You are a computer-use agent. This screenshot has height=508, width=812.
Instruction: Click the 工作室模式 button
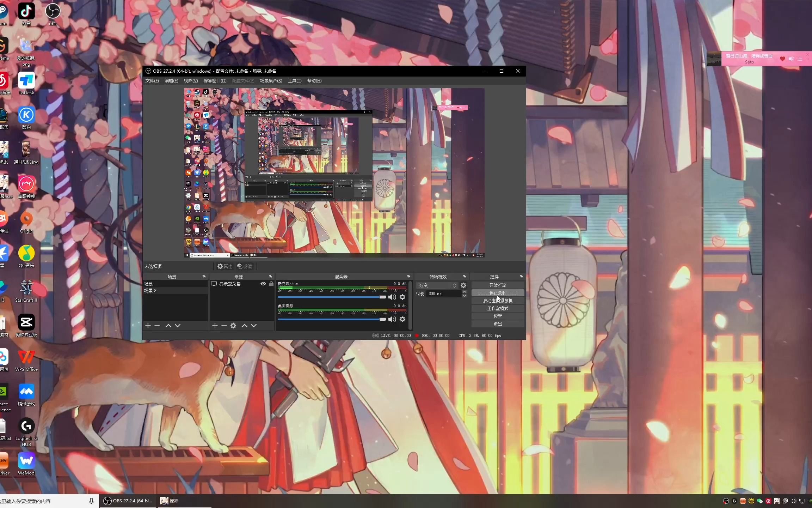[x=498, y=308]
